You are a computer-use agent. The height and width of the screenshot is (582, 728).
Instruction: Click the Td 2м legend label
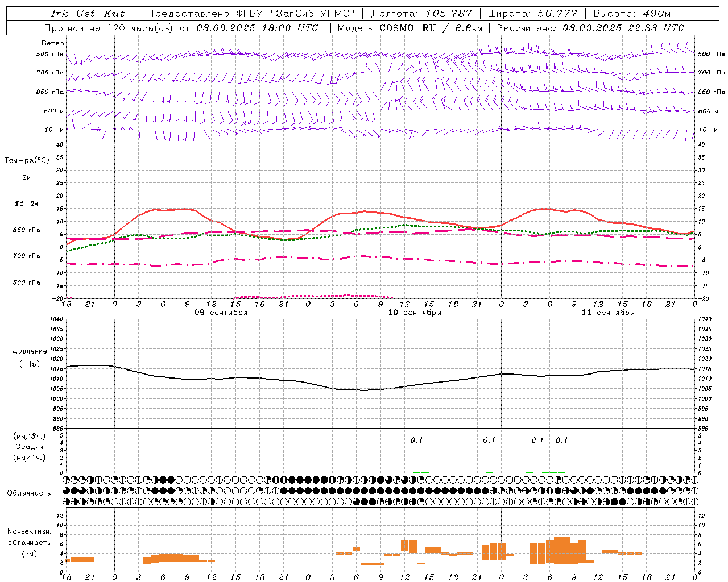(x=27, y=203)
